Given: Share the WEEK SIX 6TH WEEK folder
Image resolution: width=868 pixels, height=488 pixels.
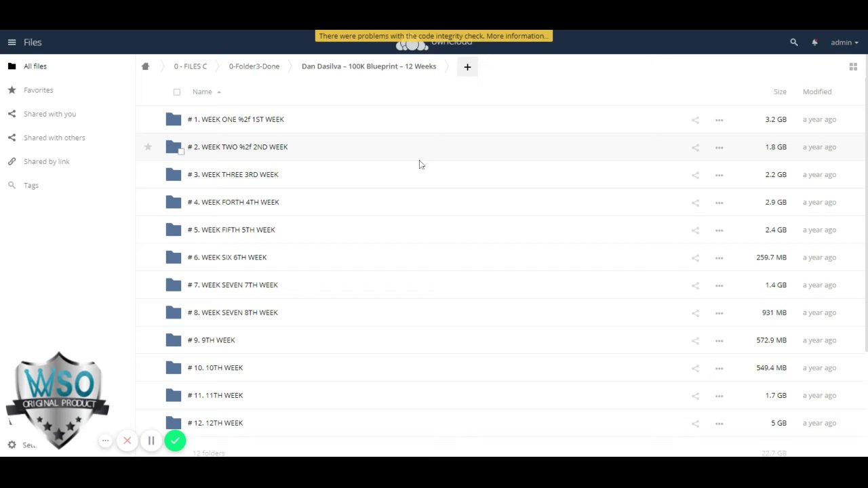Looking at the screenshot, I should pos(695,258).
